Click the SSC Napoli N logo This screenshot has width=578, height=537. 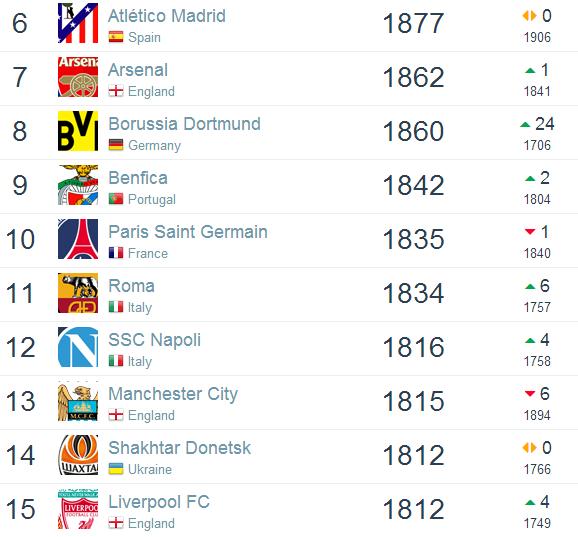(x=78, y=347)
